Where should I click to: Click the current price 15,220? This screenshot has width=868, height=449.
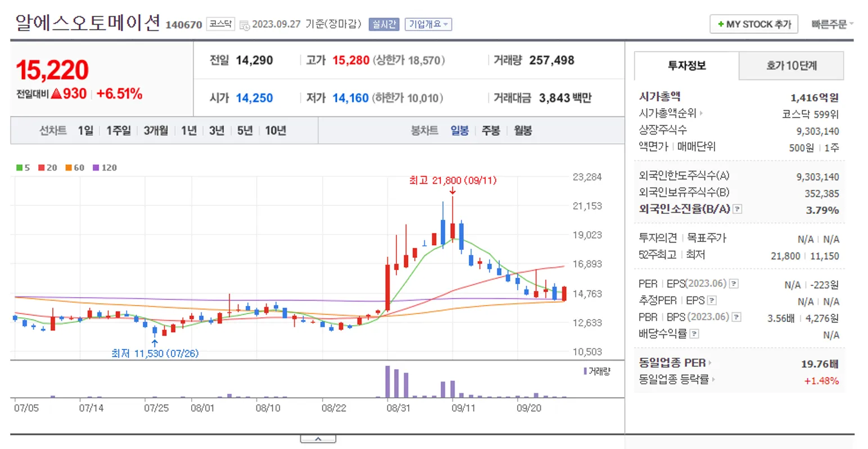(52, 70)
